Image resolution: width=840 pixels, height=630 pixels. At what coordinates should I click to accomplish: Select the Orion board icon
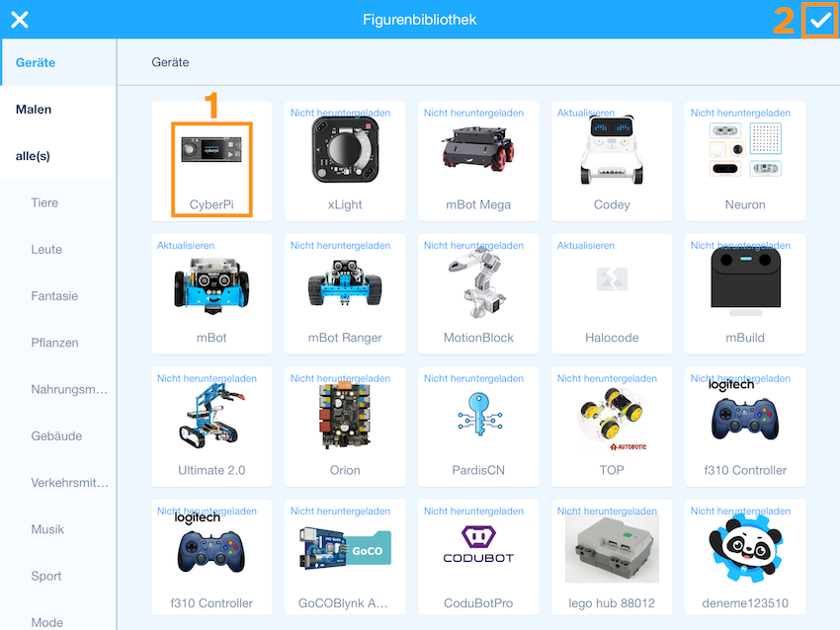click(345, 416)
